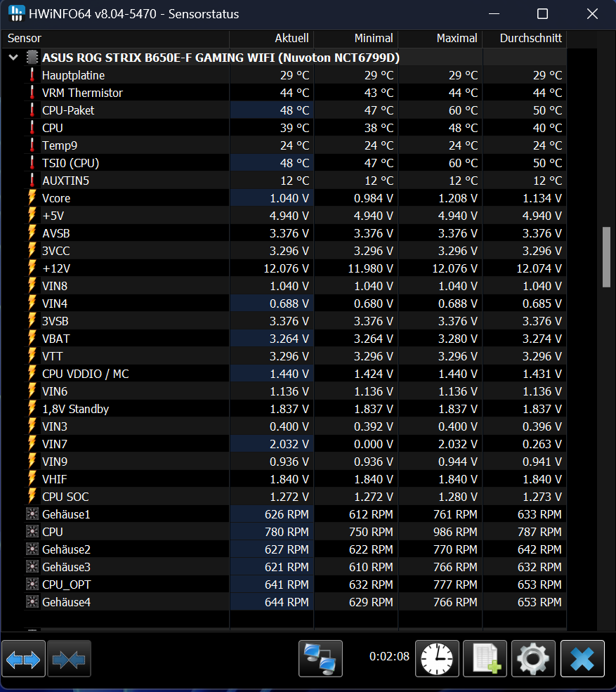
Task: Select the Hauptplatine sensor row
Action: 295,75
